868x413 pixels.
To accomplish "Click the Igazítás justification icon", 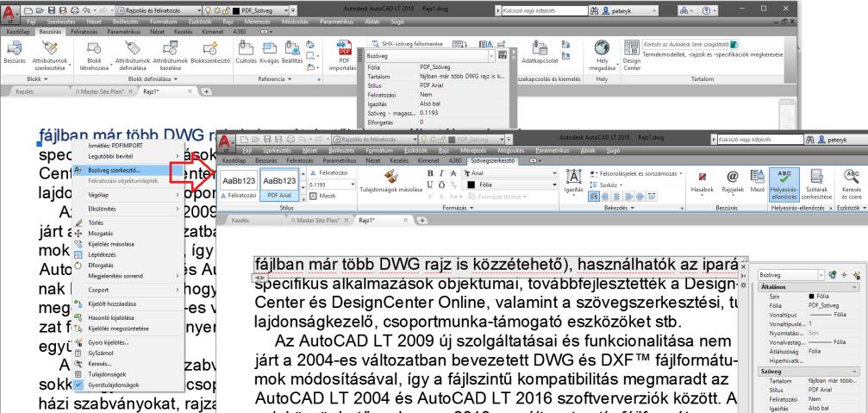I will coord(575,177).
